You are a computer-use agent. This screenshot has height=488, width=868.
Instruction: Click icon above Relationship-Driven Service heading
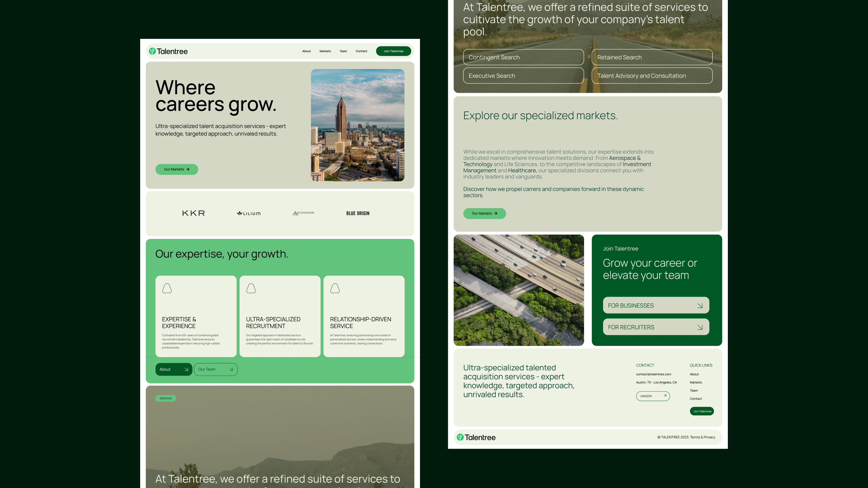tap(335, 288)
